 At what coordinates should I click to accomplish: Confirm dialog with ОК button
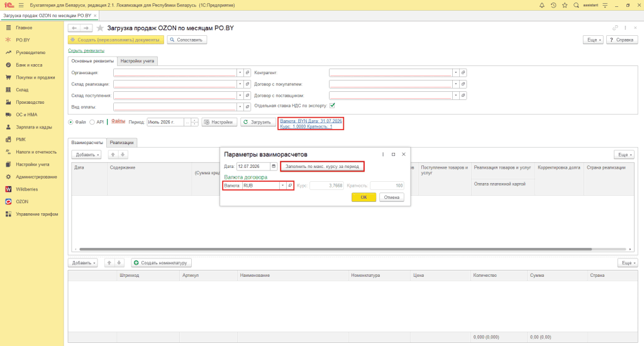point(364,198)
